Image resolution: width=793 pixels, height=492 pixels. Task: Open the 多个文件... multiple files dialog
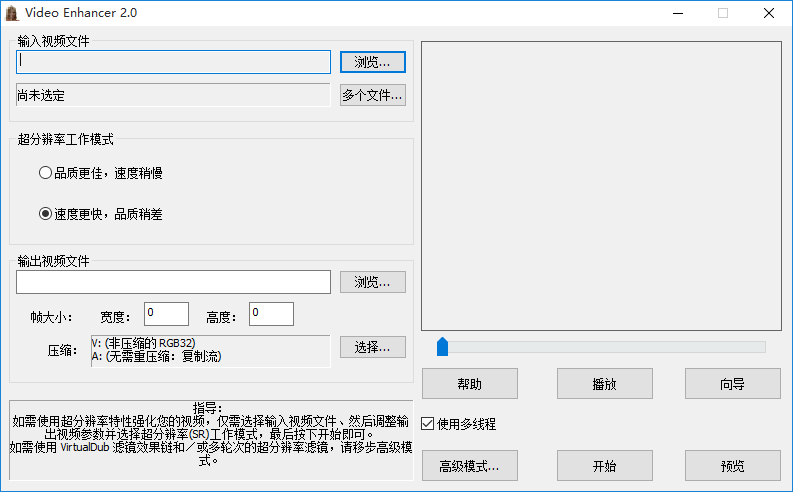click(373, 95)
